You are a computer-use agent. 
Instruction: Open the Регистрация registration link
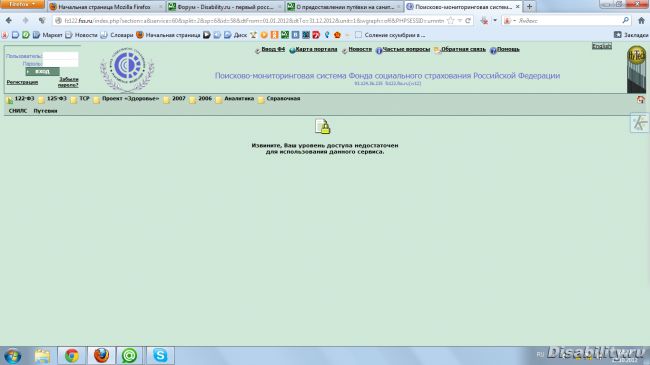[x=22, y=82]
